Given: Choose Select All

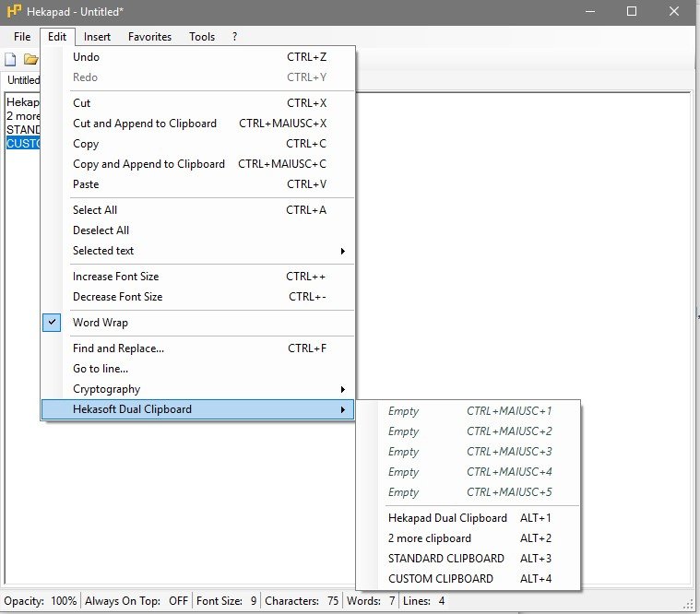Looking at the screenshot, I should [x=198, y=209].
